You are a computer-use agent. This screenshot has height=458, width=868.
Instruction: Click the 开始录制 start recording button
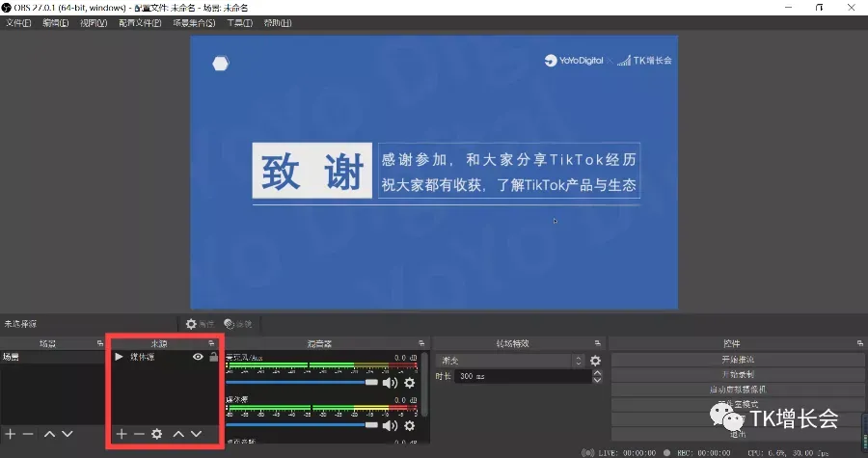click(738, 374)
